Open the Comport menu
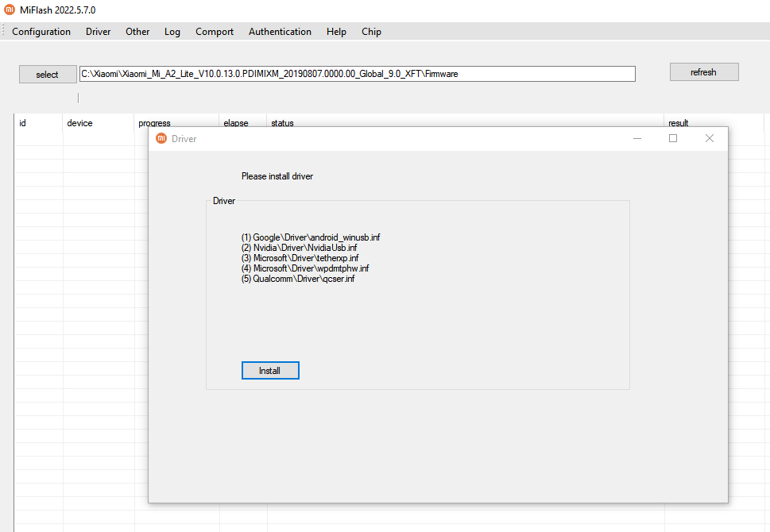This screenshot has width=770, height=532. 215,32
